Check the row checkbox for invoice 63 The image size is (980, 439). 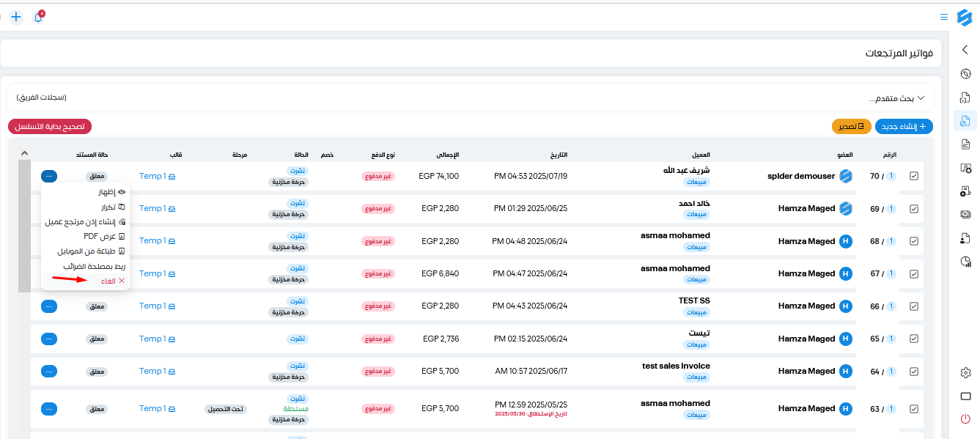coord(914,409)
